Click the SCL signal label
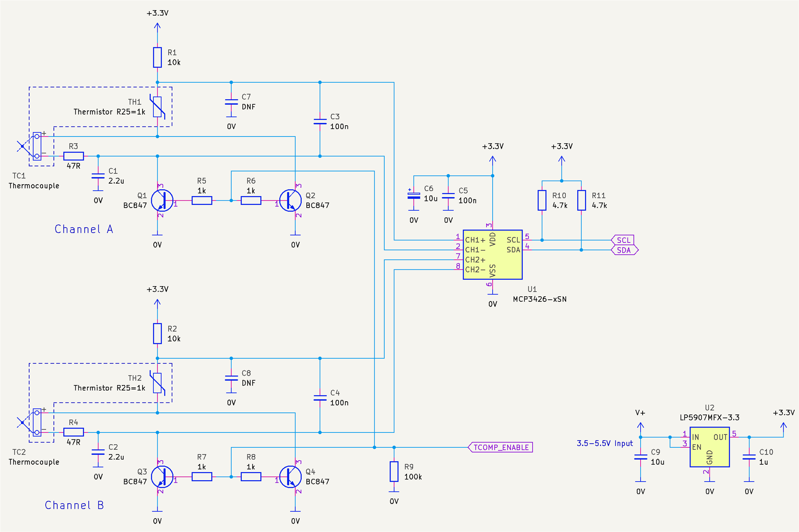 point(623,240)
